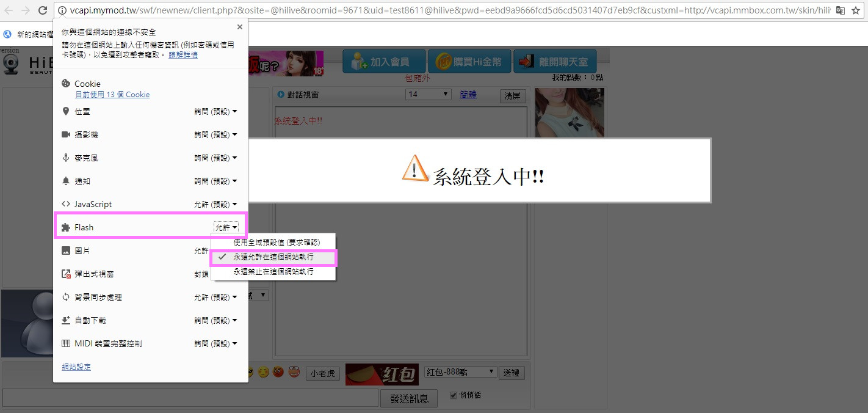Click the translate icon in address bar

click(x=841, y=10)
